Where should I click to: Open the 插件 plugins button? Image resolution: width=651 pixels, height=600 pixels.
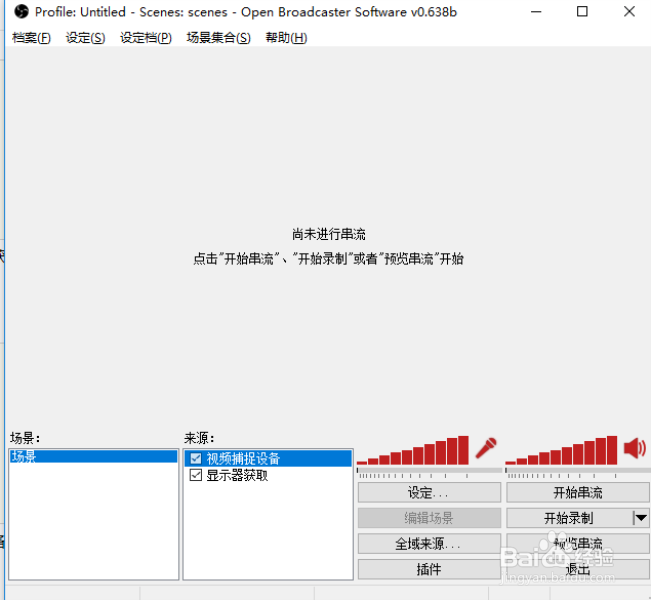[x=429, y=569]
